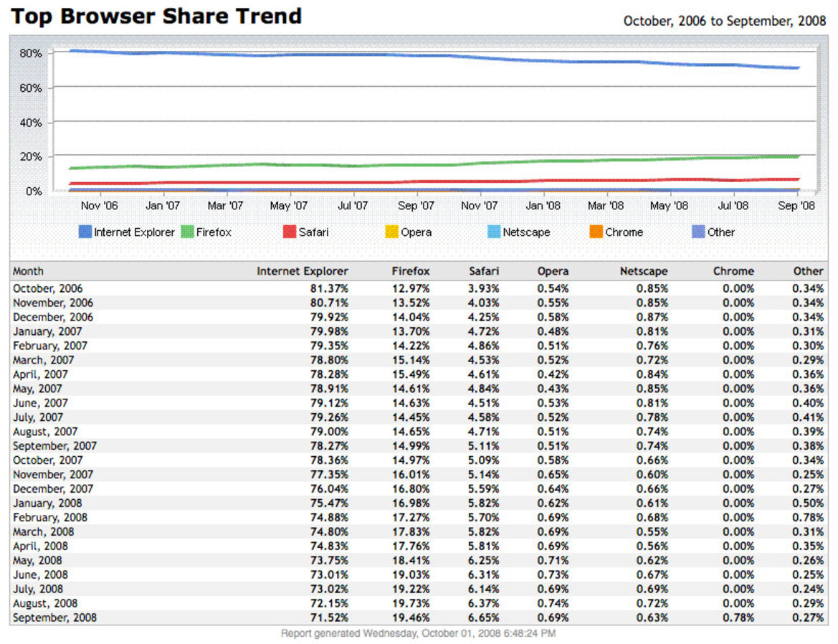The width and height of the screenshot is (838, 644).
Task: Click the 6.65% Safari value
Action: point(484,617)
